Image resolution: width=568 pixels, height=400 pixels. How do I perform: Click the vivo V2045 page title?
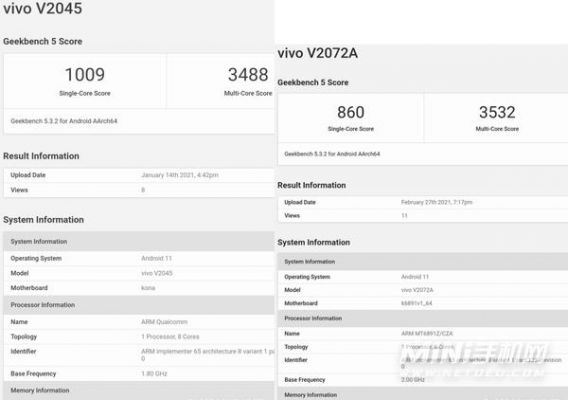43,8
